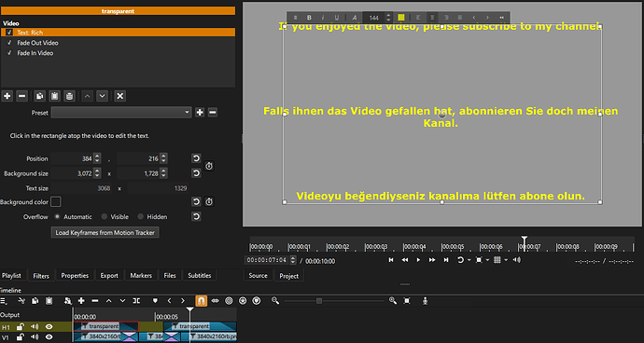Pick the Background color swatch
This screenshot has height=343, width=644.
55,202
